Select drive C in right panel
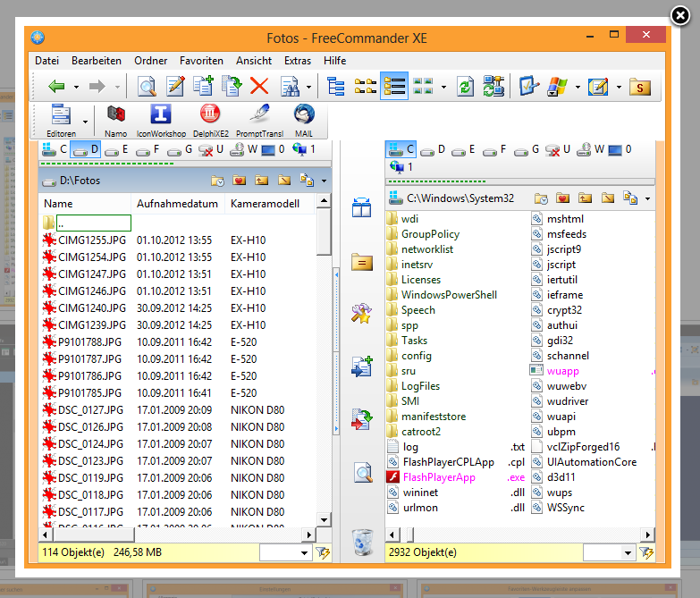The image size is (700, 598). pos(401,149)
